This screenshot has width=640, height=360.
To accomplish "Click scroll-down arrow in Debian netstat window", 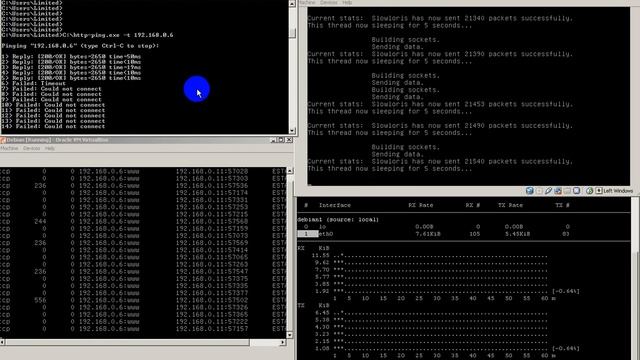I will pos(290,335).
